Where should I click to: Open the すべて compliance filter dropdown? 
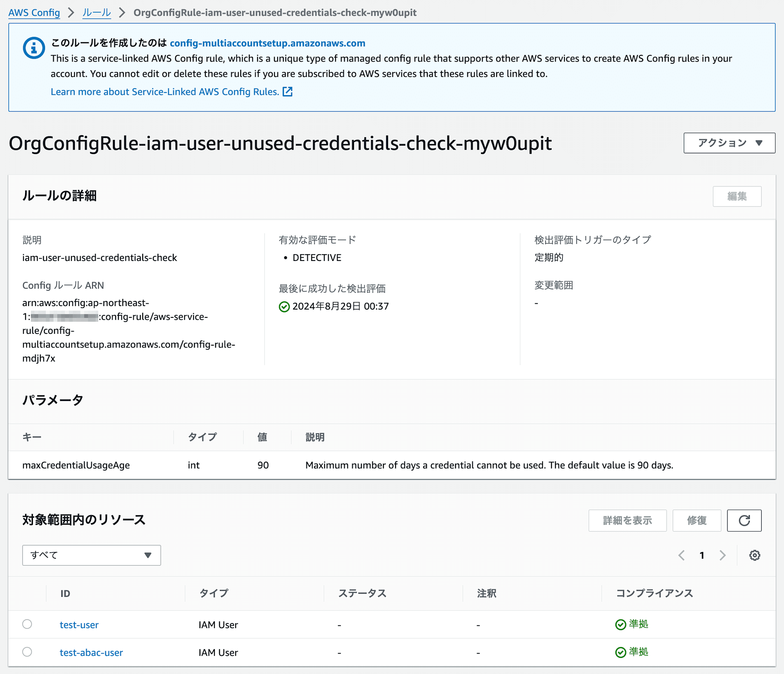pyautogui.click(x=91, y=555)
